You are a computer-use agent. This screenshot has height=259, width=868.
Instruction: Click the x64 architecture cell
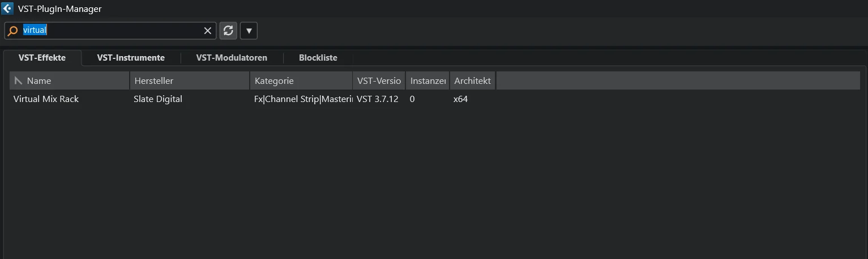click(x=460, y=99)
